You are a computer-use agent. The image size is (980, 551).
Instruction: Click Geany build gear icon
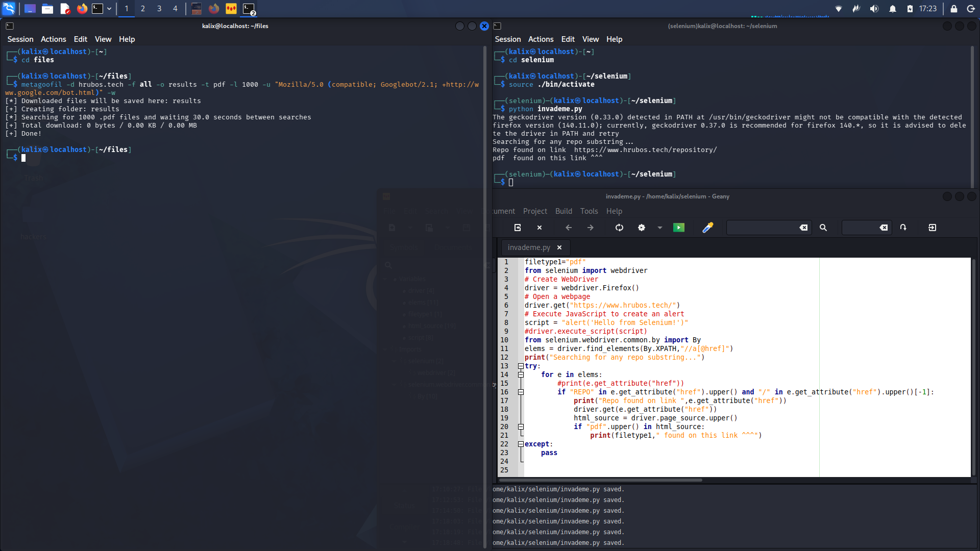click(642, 228)
